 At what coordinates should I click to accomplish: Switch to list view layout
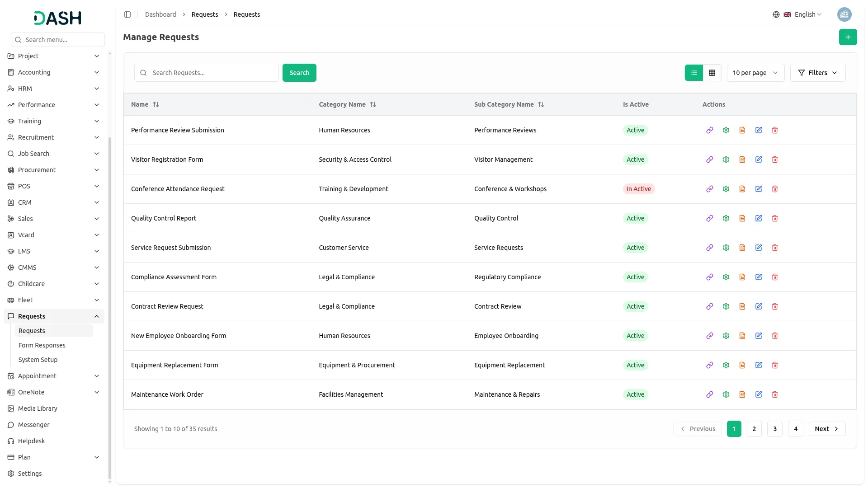pos(694,73)
